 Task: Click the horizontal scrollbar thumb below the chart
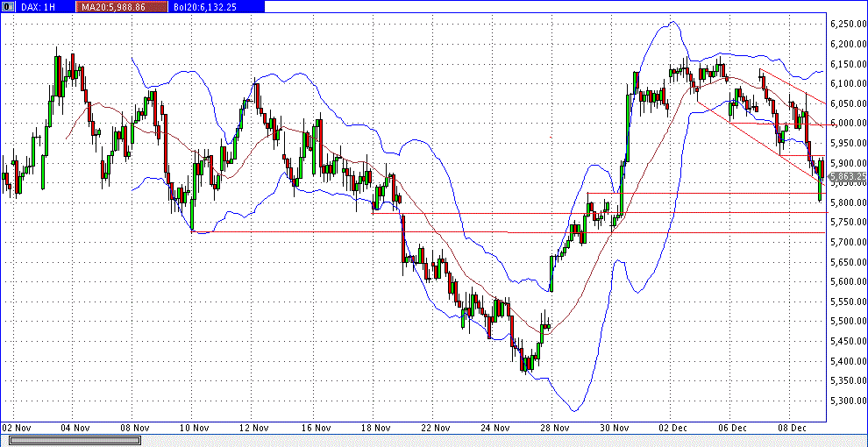pyautogui.click(x=75, y=441)
